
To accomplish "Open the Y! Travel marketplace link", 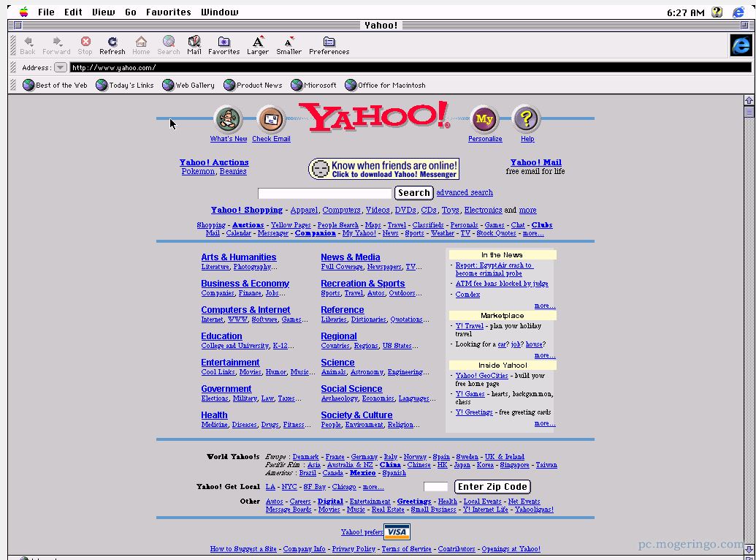I will tap(470, 326).
